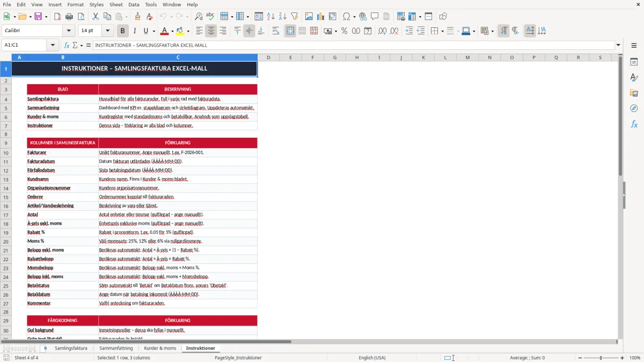
Task: Click the Draw Shapes icon
Action: (x=443, y=17)
